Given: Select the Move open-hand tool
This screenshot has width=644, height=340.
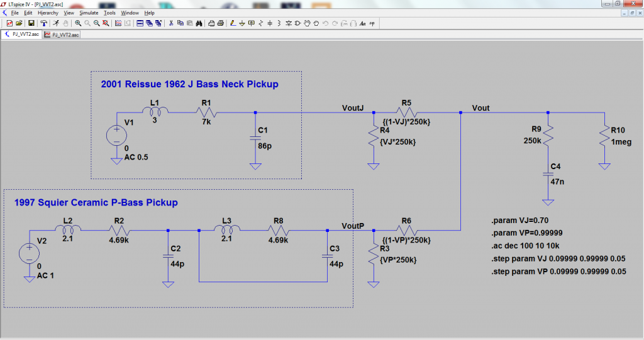Looking at the screenshot, I should pos(307,23).
